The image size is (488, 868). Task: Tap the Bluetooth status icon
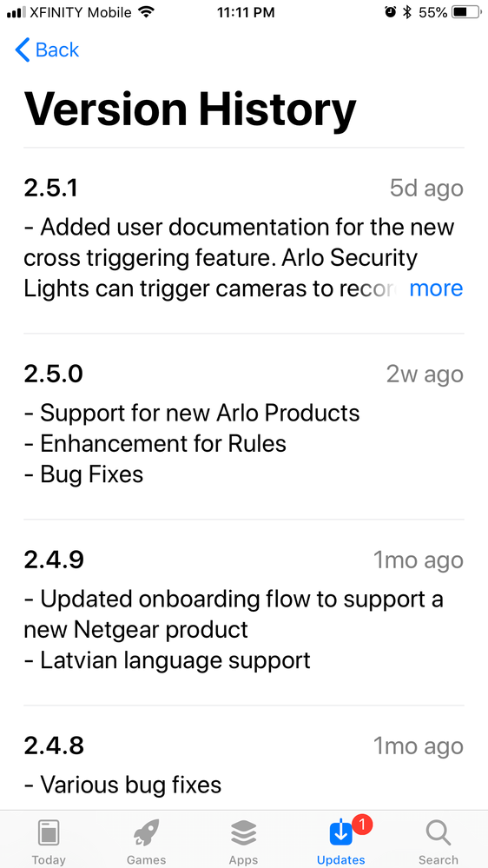point(407,12)
